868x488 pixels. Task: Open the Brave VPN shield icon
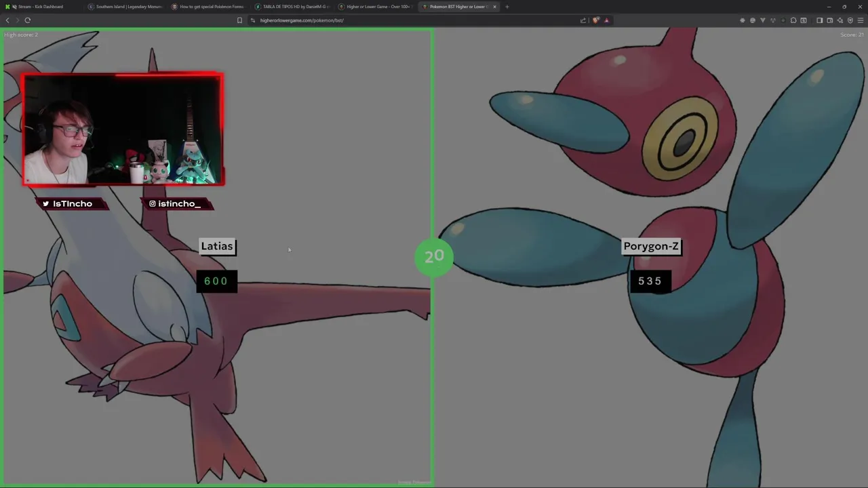850,20
